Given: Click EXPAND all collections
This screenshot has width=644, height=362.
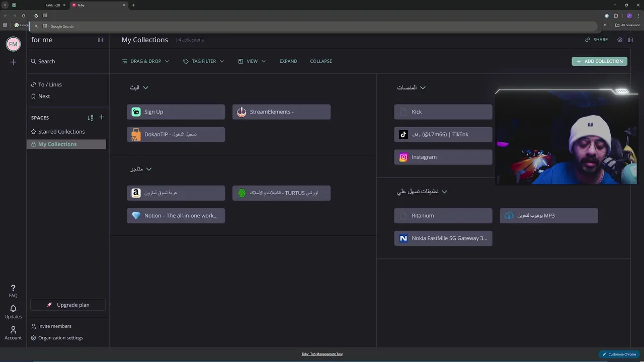Looking at the screenshot, I should click(288, 61).
